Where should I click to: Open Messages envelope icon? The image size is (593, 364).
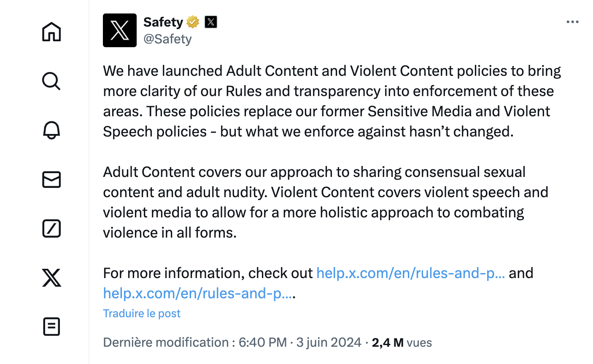pyautogui.click(x=51, y=179)
